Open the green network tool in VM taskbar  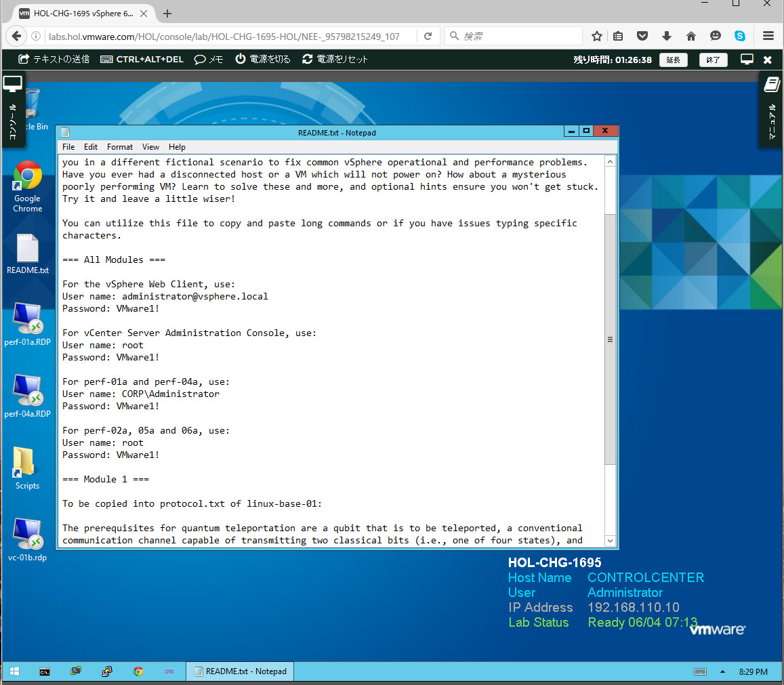tap(75, 671)
